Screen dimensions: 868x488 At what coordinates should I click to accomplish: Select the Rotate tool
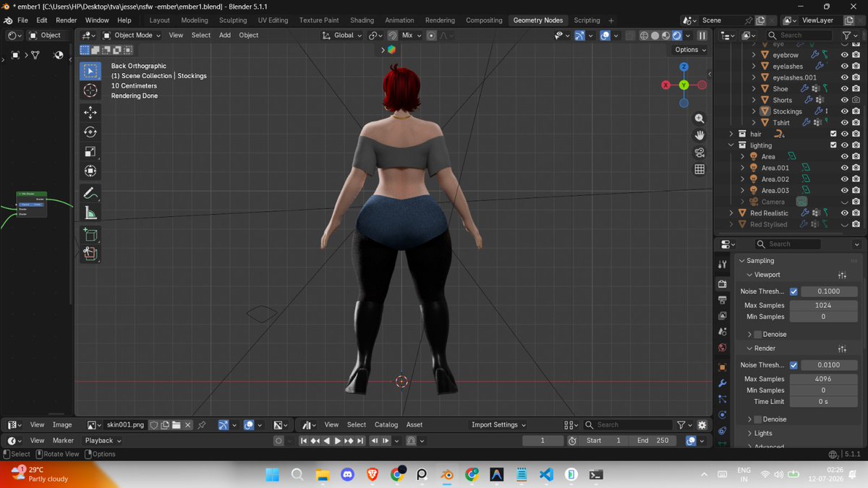(x=90, y=132)
